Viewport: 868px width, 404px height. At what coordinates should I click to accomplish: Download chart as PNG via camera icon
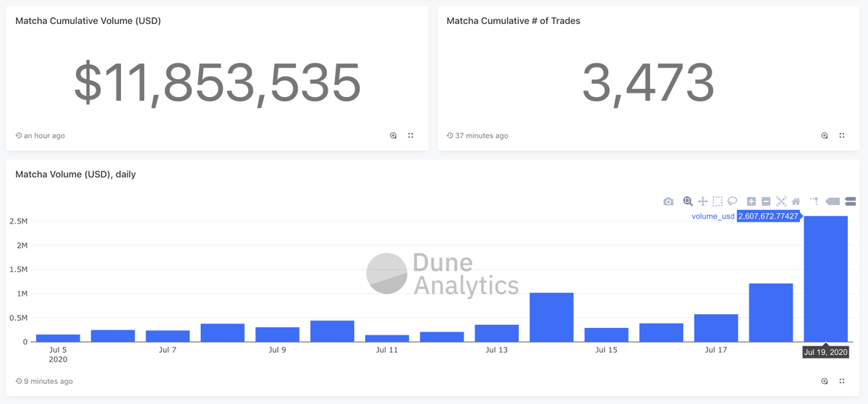point(668,201)
